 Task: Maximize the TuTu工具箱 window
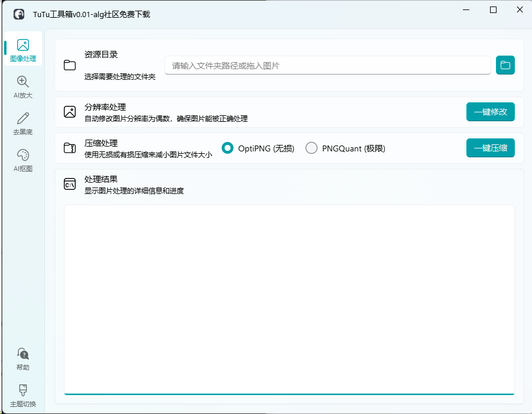coord(494,10)
